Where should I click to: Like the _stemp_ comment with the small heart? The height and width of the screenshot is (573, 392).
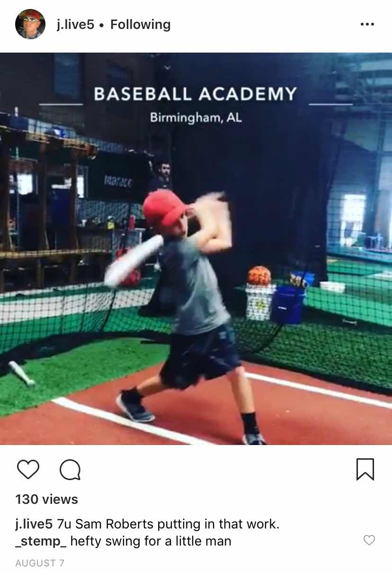(369, 540)
